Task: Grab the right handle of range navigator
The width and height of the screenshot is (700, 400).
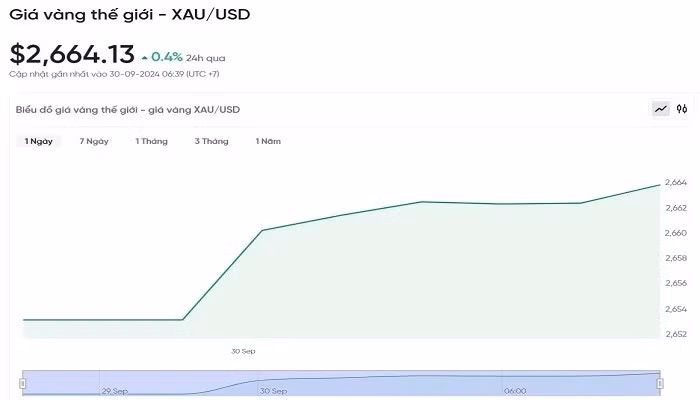Action: pos(661,383)
